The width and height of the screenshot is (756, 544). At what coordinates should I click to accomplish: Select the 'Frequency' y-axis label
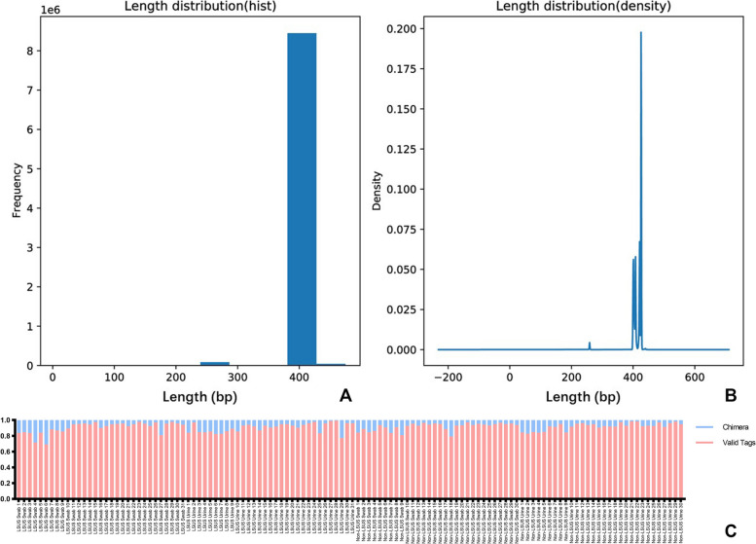coord(17,191)
